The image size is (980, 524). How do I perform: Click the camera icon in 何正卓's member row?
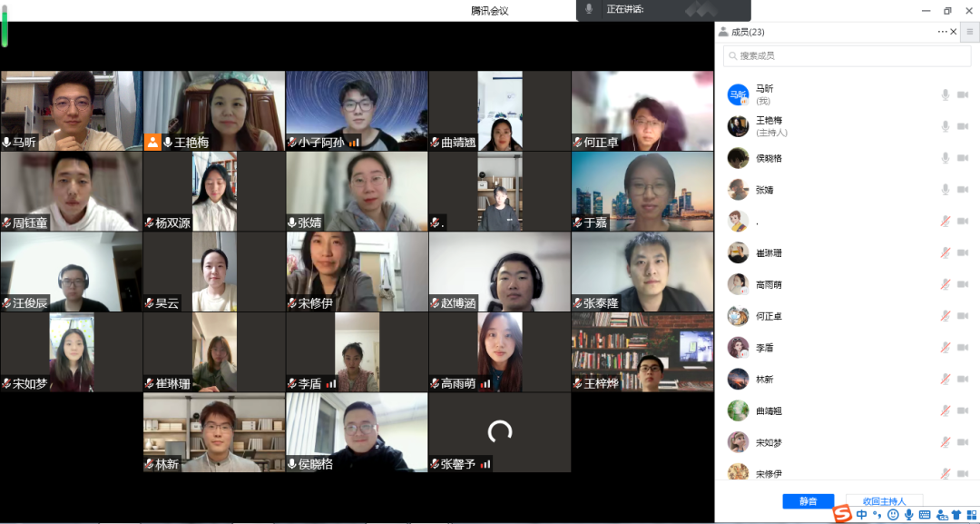[963, 316]
